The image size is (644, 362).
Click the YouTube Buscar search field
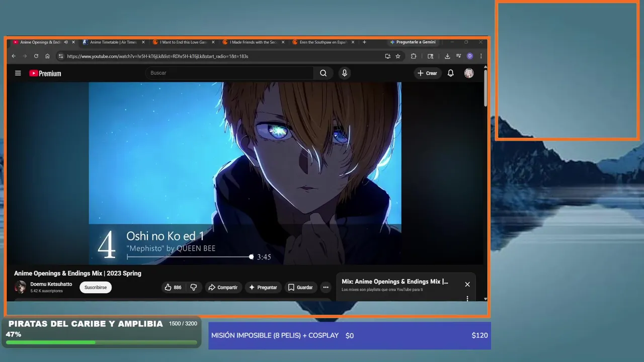pos(229,73)
